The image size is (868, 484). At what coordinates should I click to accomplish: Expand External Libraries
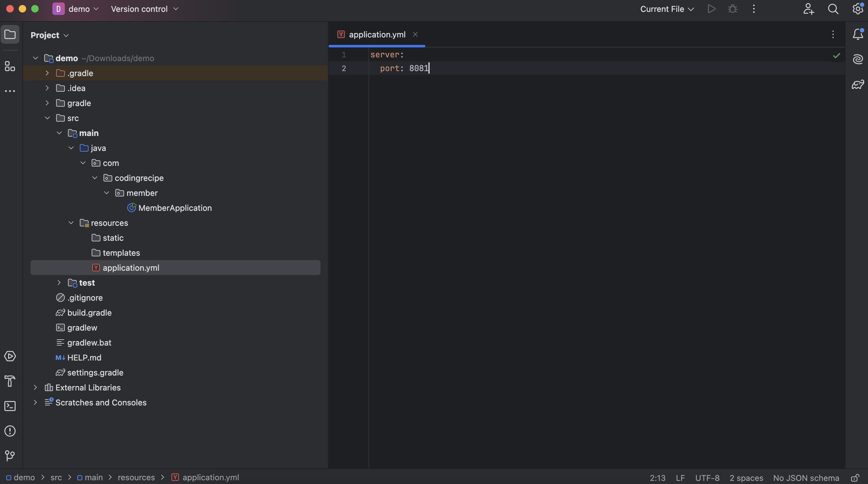click(35, 388)
